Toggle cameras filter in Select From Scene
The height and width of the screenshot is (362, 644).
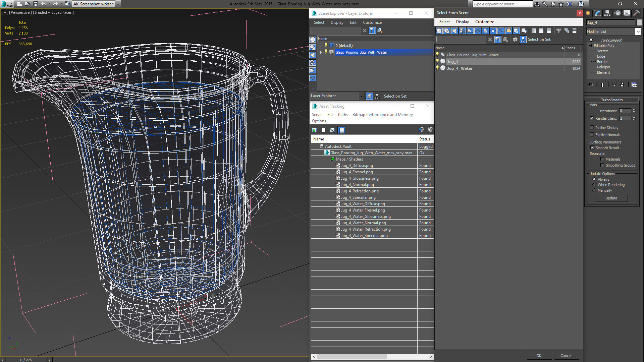point(462,31)
